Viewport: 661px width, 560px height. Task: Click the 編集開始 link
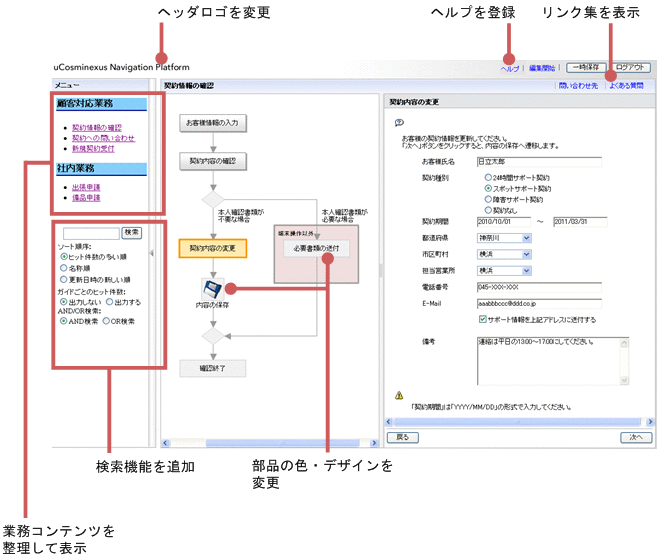(x=542, y=68)
